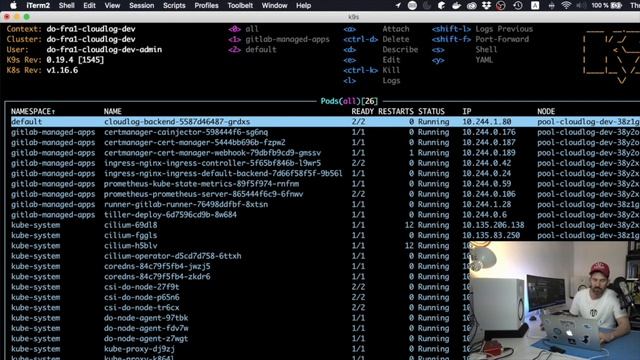The image size is (640, 360).
Task: Click the NAME column header
Action: (x=113, y=111)
